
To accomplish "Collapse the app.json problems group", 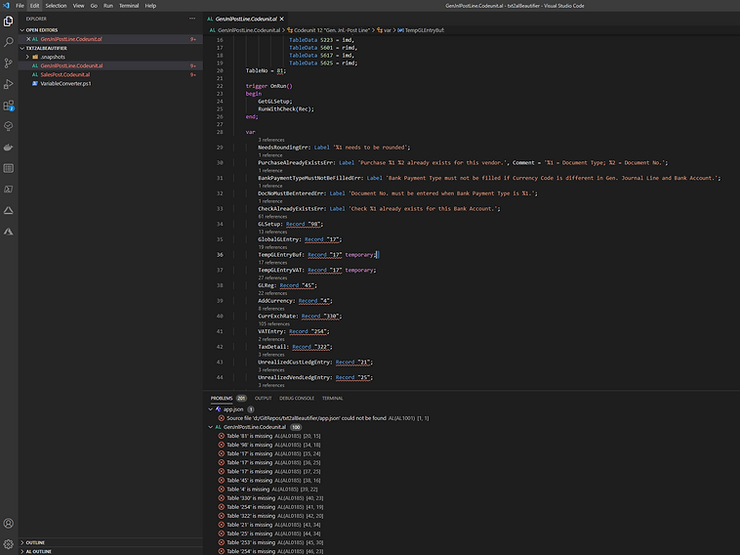I will pyautogui.click(x=211, y=409).
